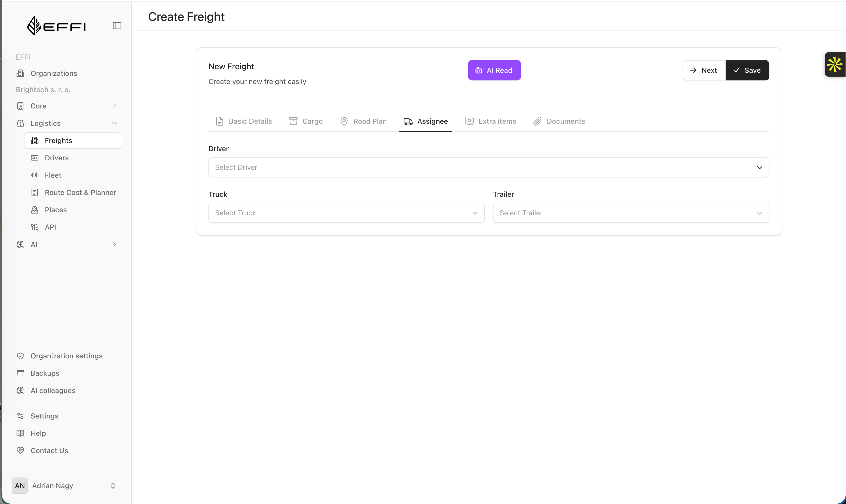Open the Select Trailer dropdown
The image size is (846, 504).
pyautogui.click(x=631, y=213)
